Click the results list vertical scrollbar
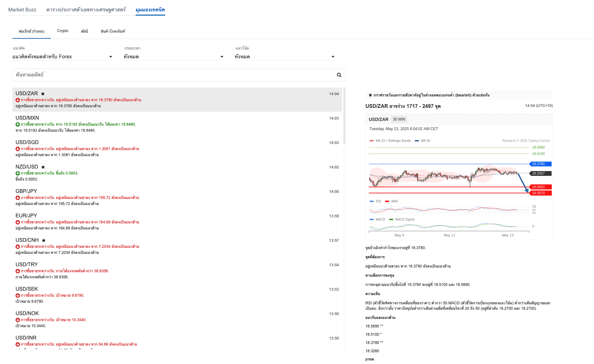Image resolution: width=594 pixels, height=364 pixels. 344,116
